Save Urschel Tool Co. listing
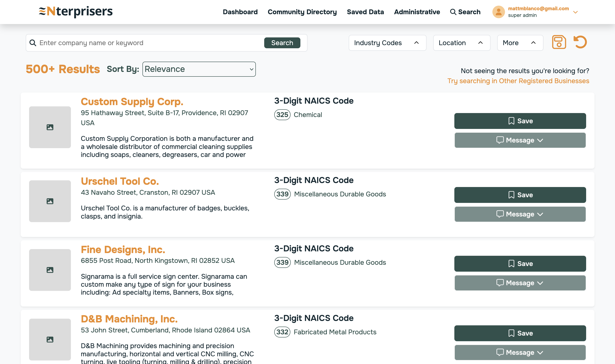This screenshot has width=615, height=364. (x=520, y=195)
